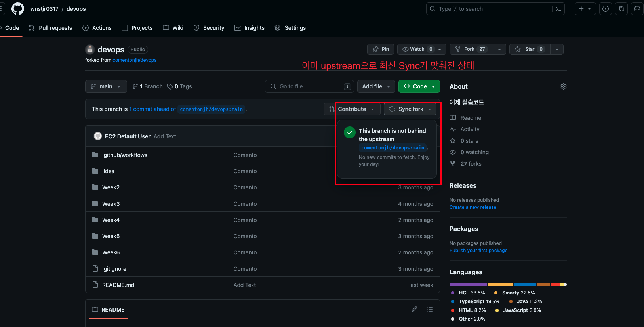This screenshot has height=327, width=644.
Task: Click the wnstjr0317 owner link
Action: pyautogui.click(x=44, y=9)
